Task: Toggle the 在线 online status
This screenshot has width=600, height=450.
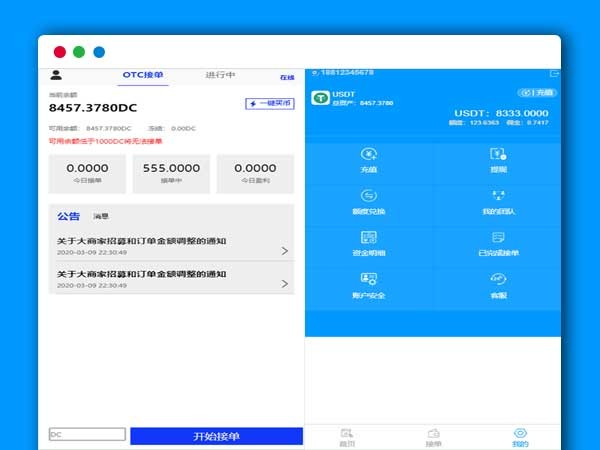Action: [x=287, y=77]
